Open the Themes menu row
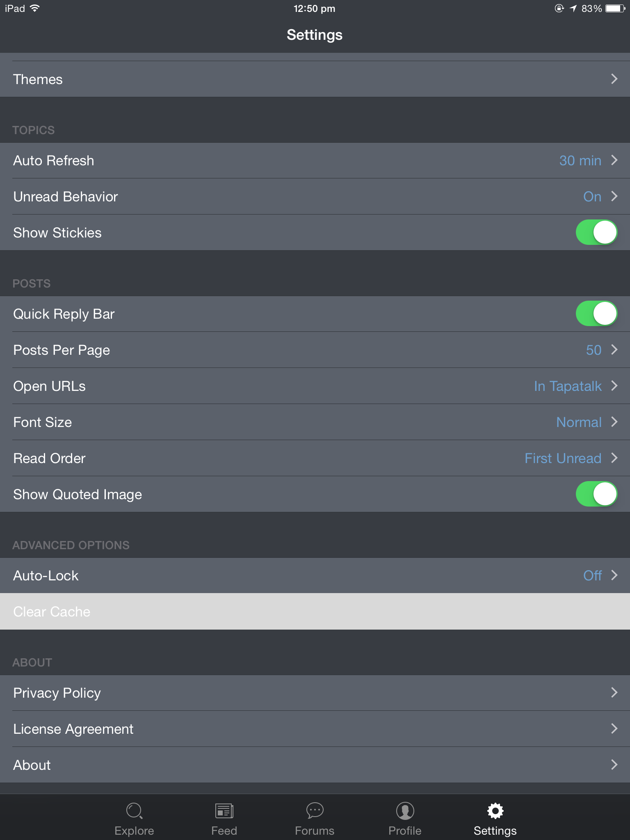The height and width of the screenshot is (840, 630). (x=315, y=79)
